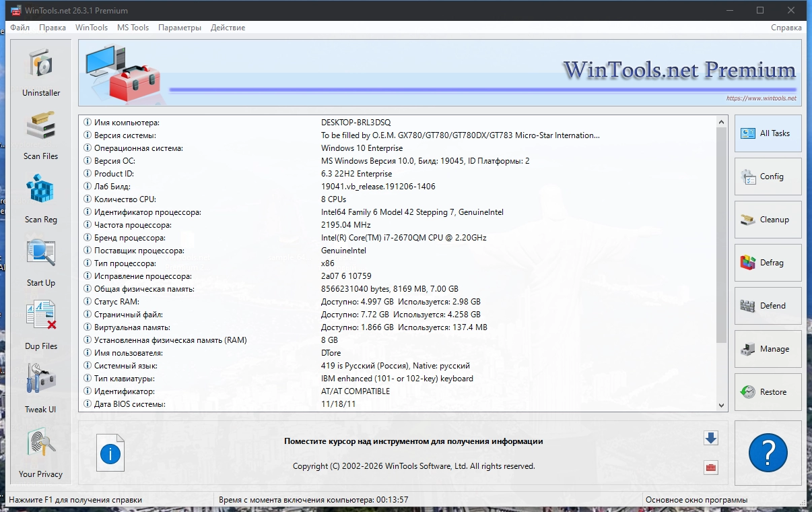Click info icon beside Имя пользователя
This screenshot has height=512, width=812.
(x=87, y=353)
